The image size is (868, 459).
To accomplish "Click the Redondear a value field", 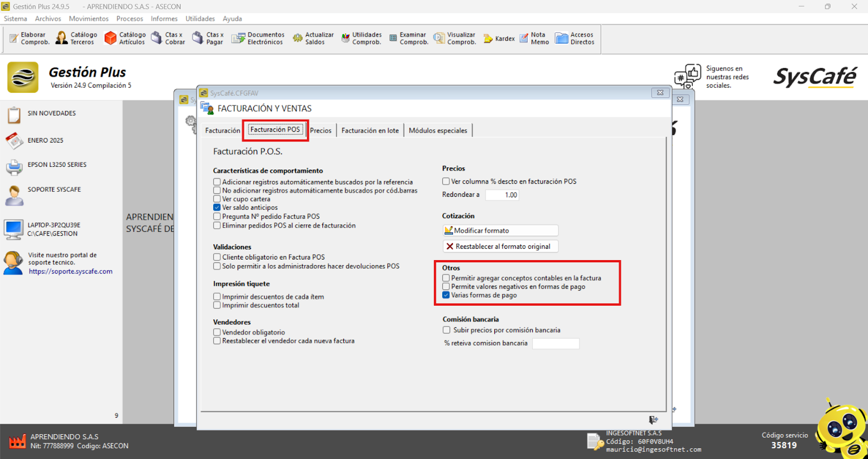I will pyautogui.click(x=502, y=195).
